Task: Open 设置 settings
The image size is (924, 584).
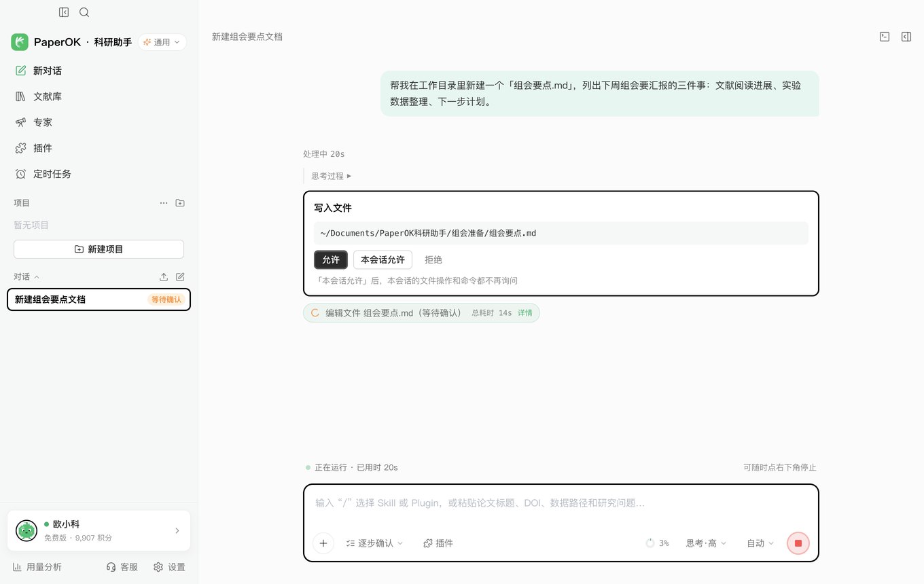Action: pyautogui.click(x=169, y=567)
